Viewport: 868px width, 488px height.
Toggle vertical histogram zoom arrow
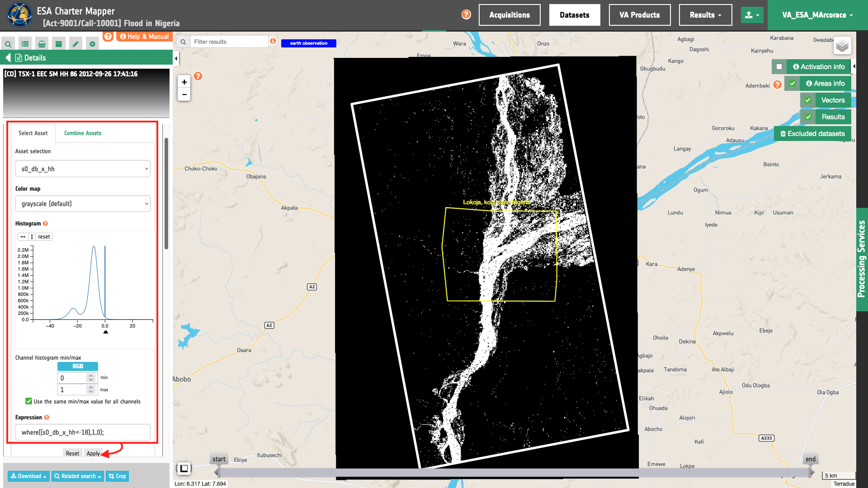point(32,237)
